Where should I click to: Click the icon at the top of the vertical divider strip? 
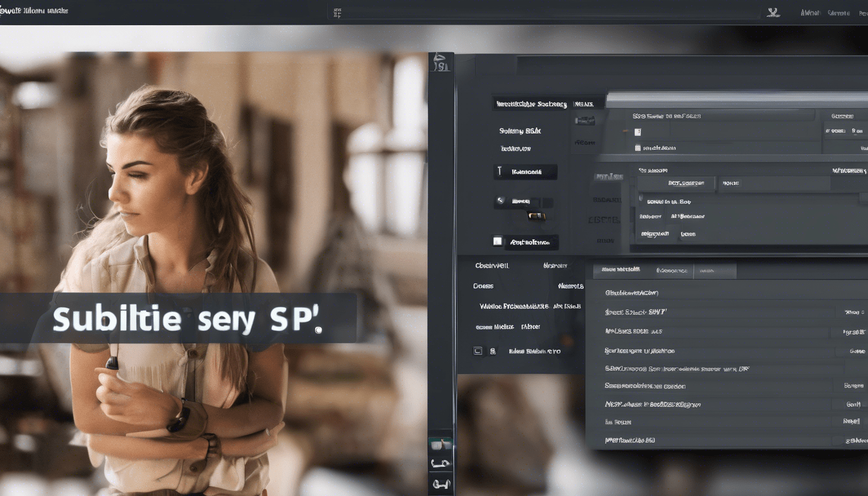point(440,63)
